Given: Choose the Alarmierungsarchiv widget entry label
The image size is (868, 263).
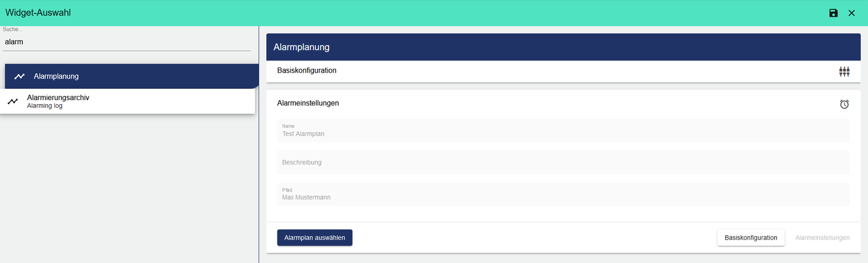Looking at the screenshot, I should point(58,97).
